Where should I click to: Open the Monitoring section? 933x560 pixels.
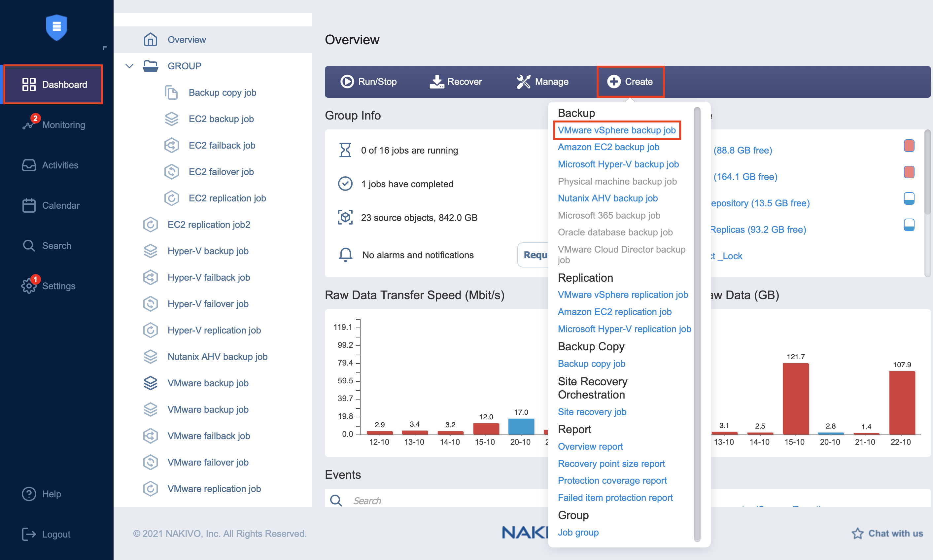click(53, 124)
